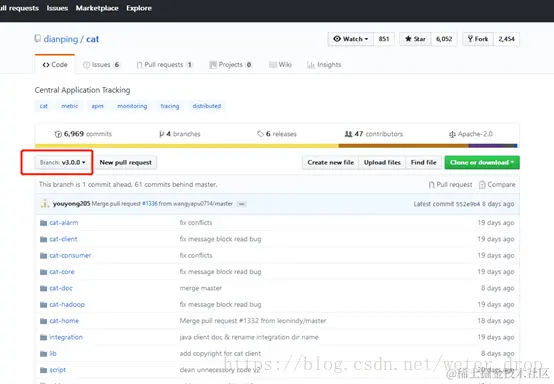The width and height of the screenshot is (554, 384).
Task: Switch to the Issues tab with 6
Action: coord(101,65)
